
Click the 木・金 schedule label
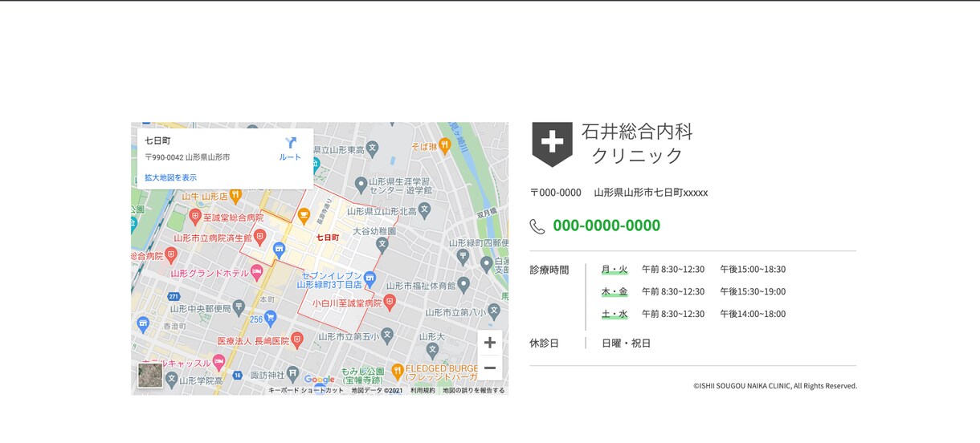pyautogui.click(x=615, y=292)
